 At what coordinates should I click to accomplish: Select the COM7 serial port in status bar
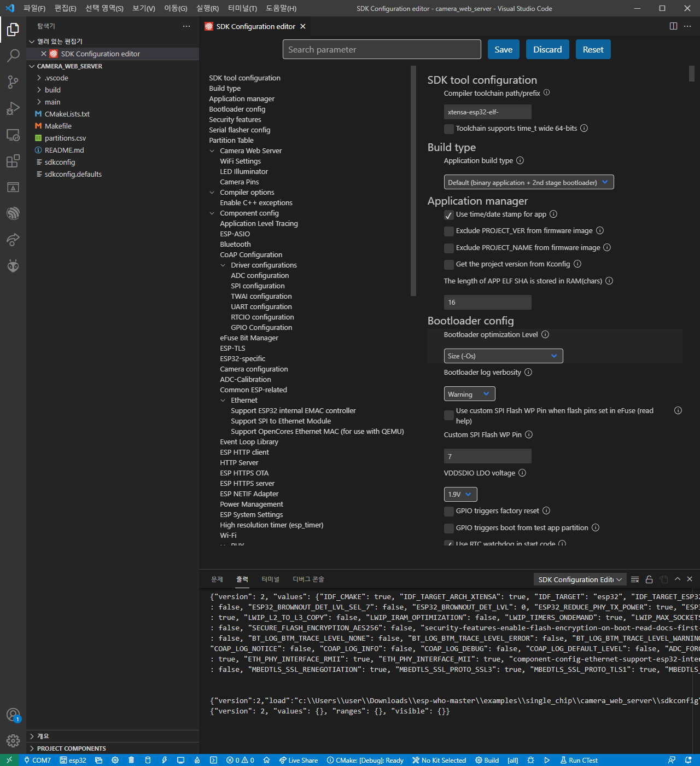tap(37, 760)
